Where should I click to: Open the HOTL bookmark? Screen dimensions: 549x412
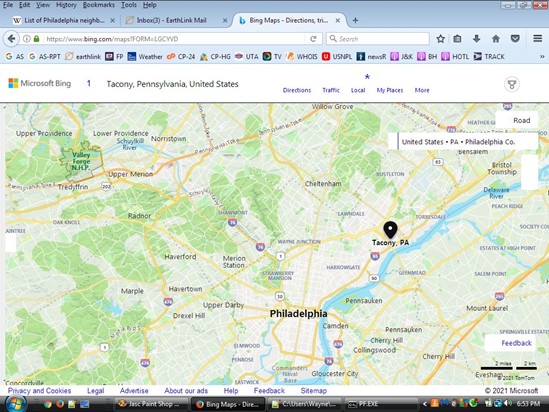click(455, 56)
